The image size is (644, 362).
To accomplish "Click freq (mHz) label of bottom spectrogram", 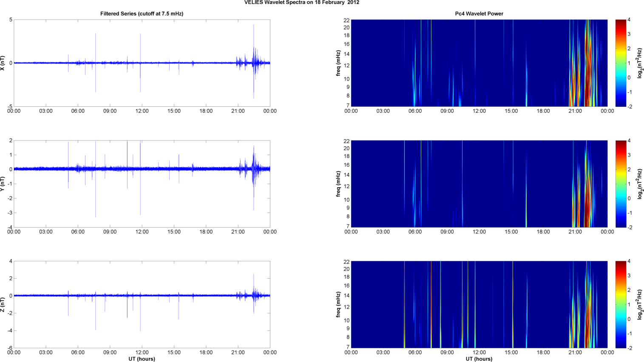I will pos(338,305).
